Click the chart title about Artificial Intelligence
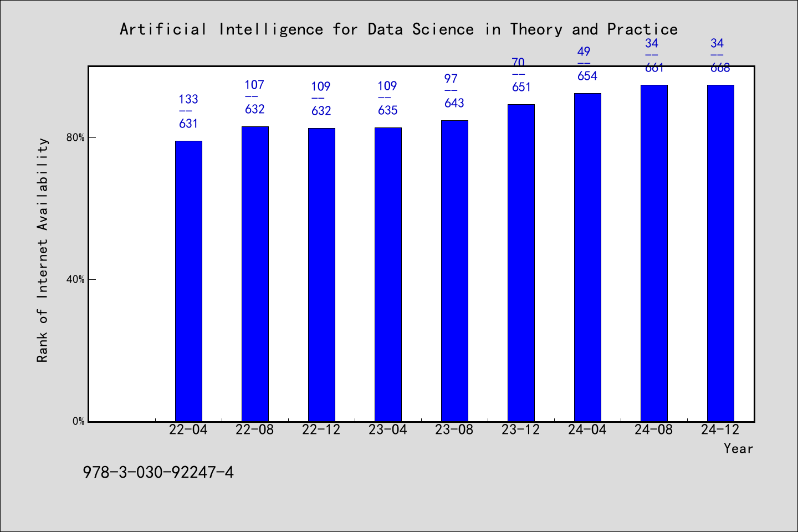Image resolution: width=798 pixels, height=532 pixels. point(399,29)
